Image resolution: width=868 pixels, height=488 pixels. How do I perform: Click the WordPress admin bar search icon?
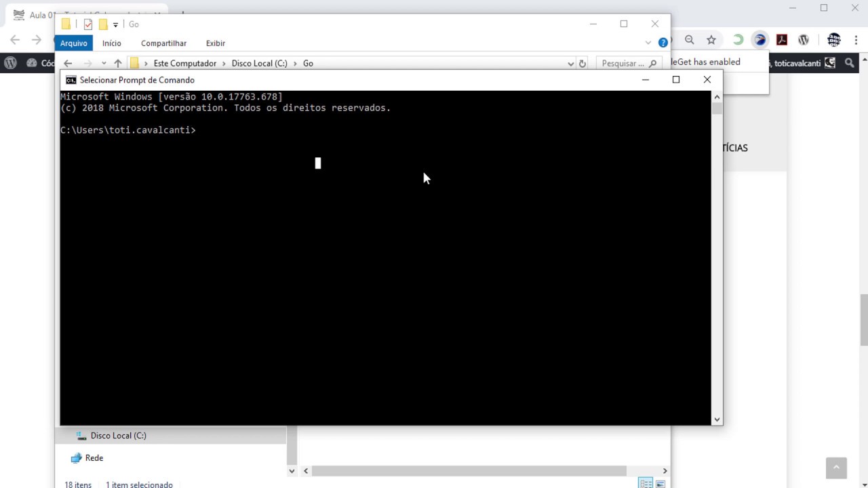850,63
